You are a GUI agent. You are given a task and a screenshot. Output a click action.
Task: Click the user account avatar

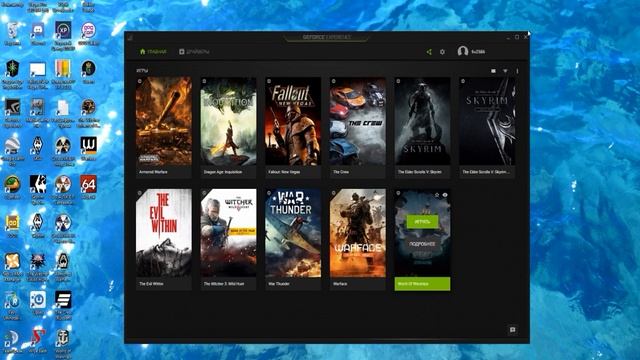coord(462,51)
